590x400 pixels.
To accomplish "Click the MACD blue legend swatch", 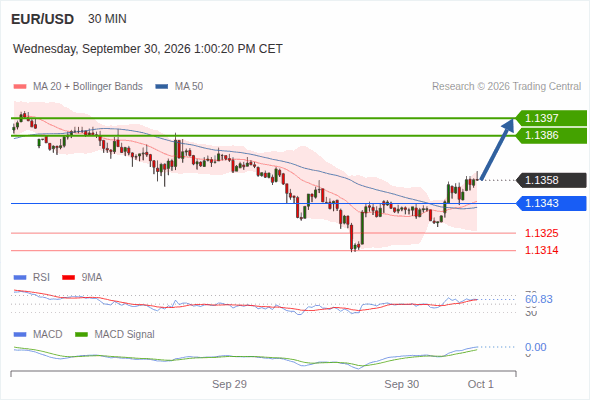I will coord(20,335).
